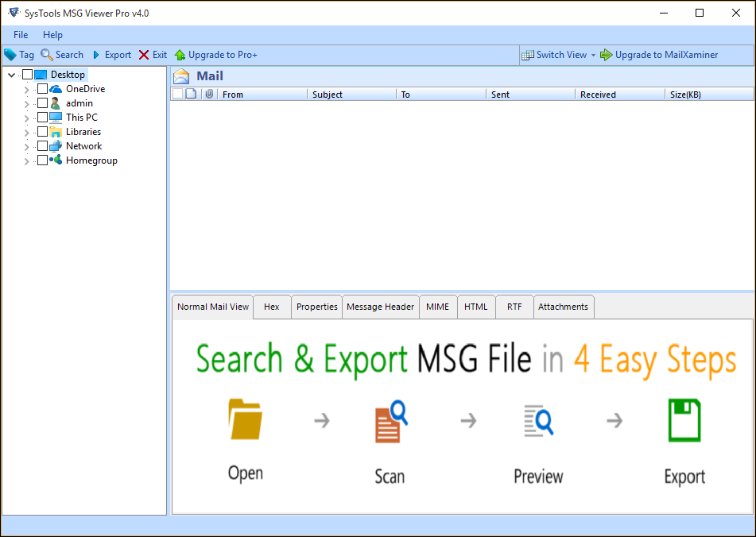The height and width of the screenshot is (537, 756).
Task: Sort by the Sent column
Action: [531, 95]
